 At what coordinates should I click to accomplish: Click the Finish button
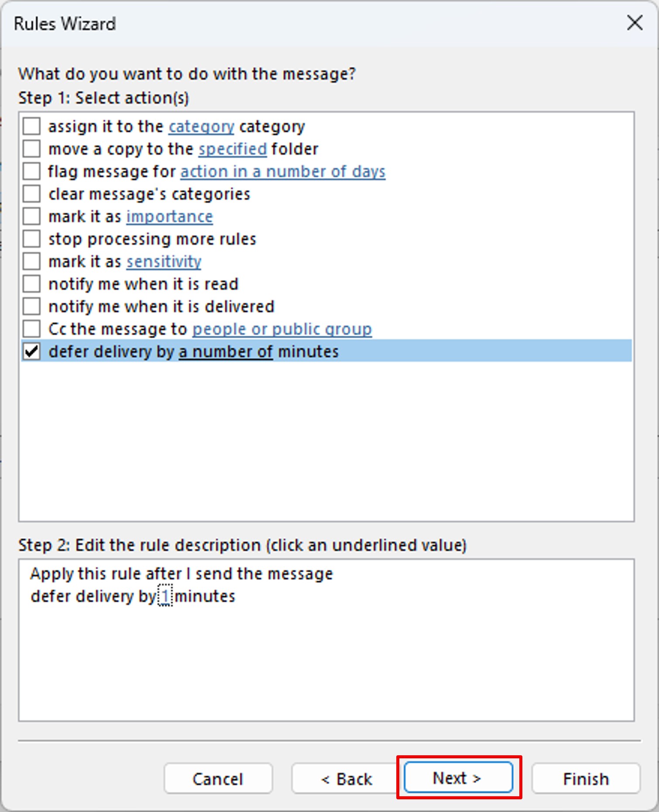(585, 779)
